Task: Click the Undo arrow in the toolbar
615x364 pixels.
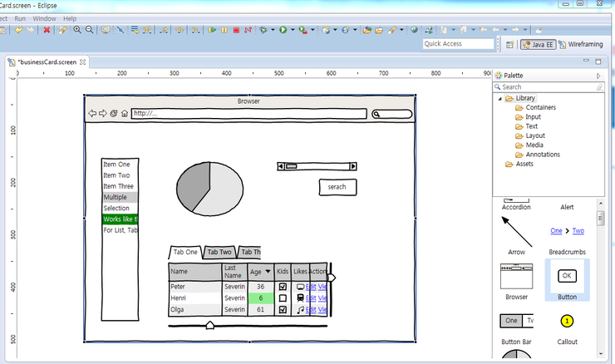Action: coord(18,30)
